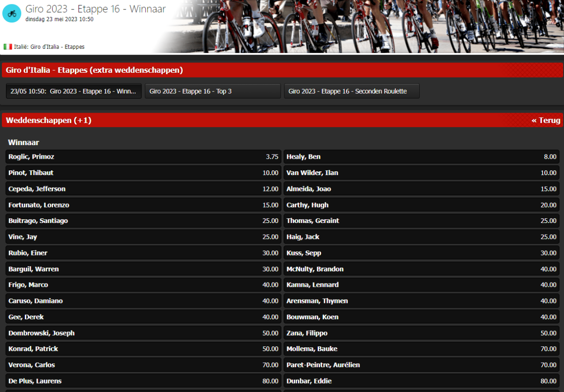Select Healy, Ben odds 8.00
This screenshot has width=564, height=392.
tap(421, 157)
